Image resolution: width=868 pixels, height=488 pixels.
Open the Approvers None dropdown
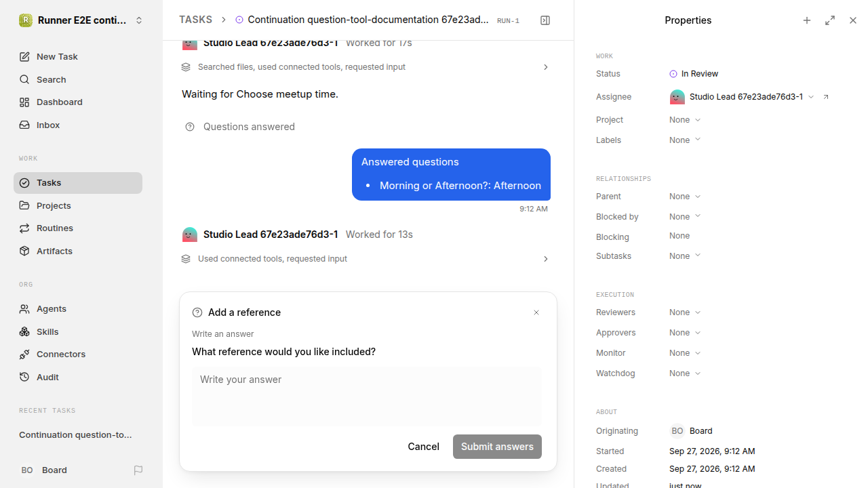coord(685,333)
